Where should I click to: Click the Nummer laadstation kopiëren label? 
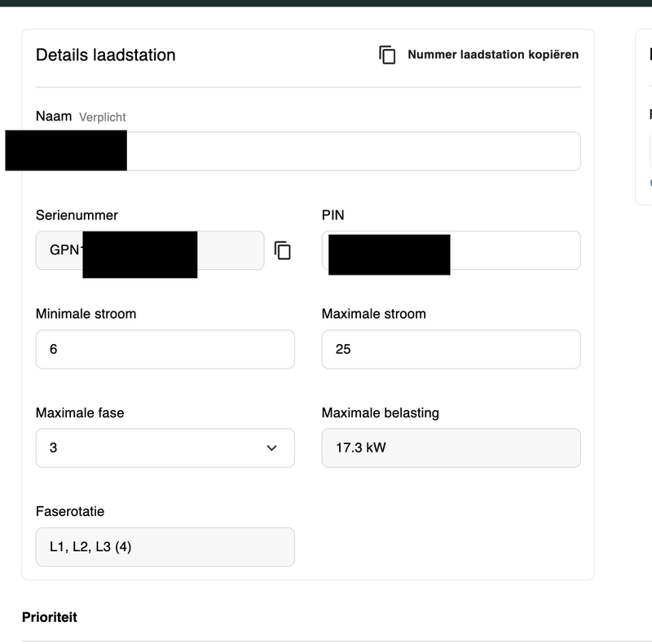pyautogui.click(x=493, y=55)
